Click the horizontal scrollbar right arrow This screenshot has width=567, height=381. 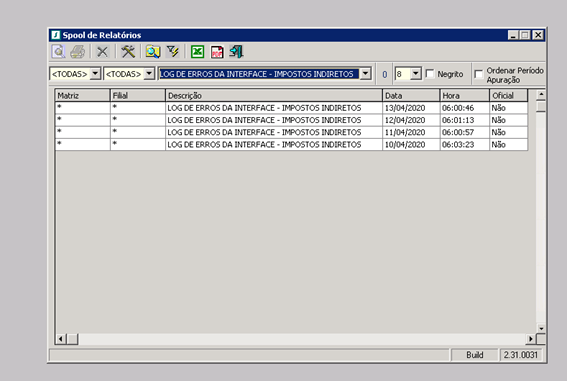tap(530, 339)
